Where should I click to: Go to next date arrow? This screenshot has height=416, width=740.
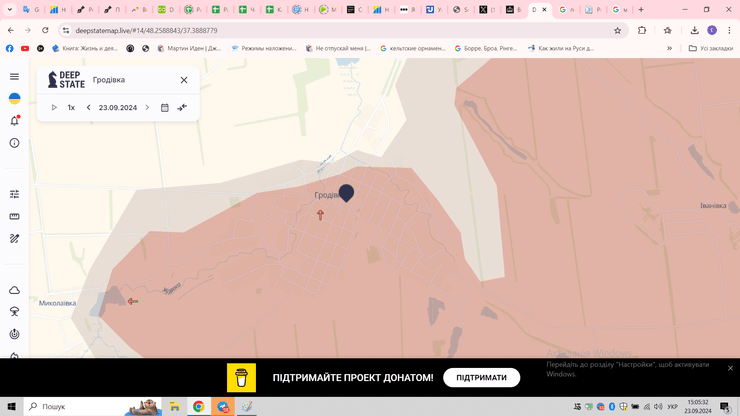click(x=147, y=108)
